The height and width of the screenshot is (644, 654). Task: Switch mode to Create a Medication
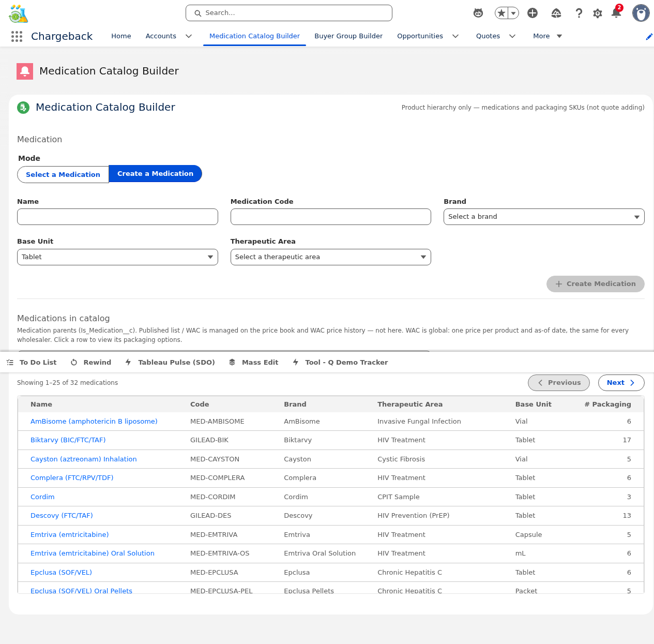(155, 174)
